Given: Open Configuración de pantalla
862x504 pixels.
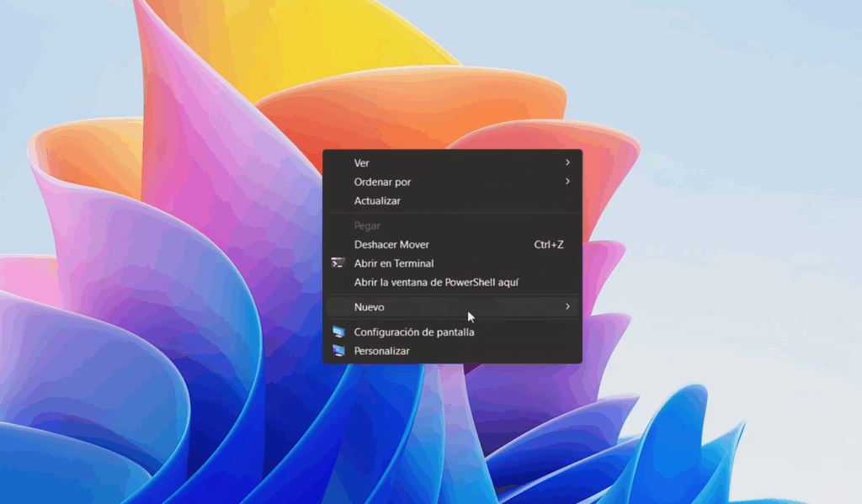Looking at the screenshot, I should click(x=414, y=332).
